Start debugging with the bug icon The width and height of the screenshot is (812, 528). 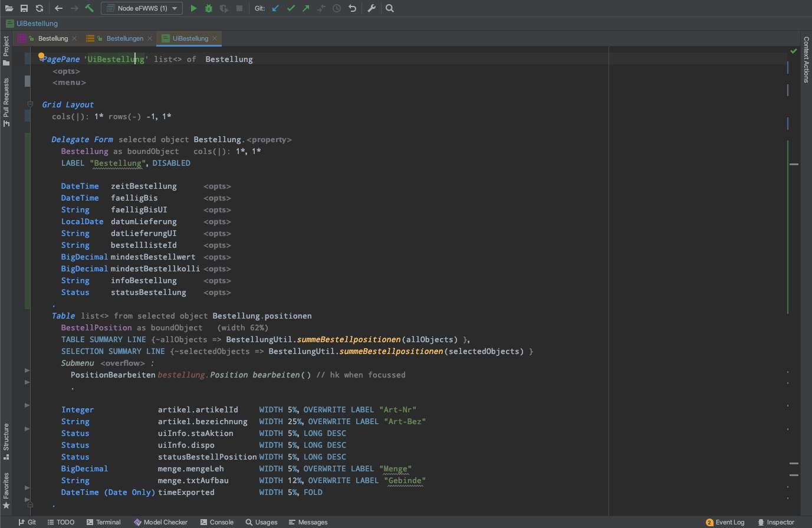pyautogui.click(x=209, y=8)
